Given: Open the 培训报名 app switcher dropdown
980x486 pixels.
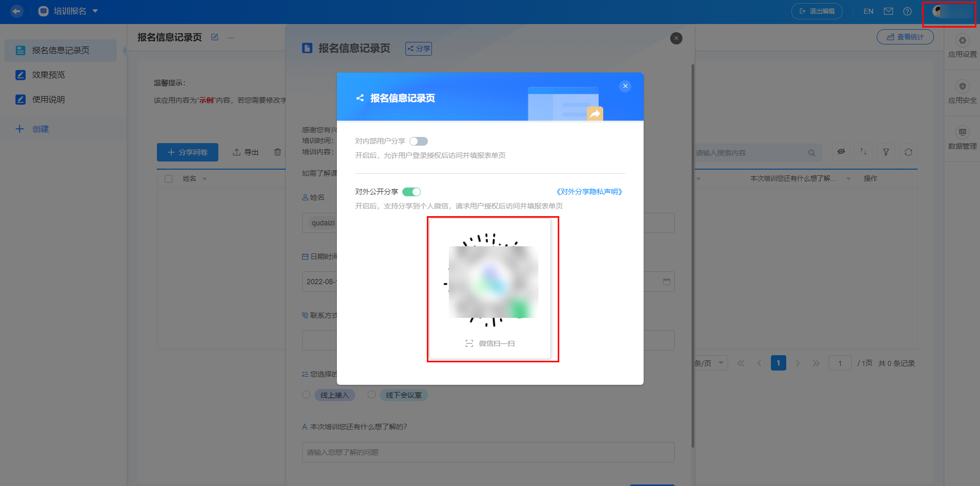Looking at the screenshot, I should point(95,11).
